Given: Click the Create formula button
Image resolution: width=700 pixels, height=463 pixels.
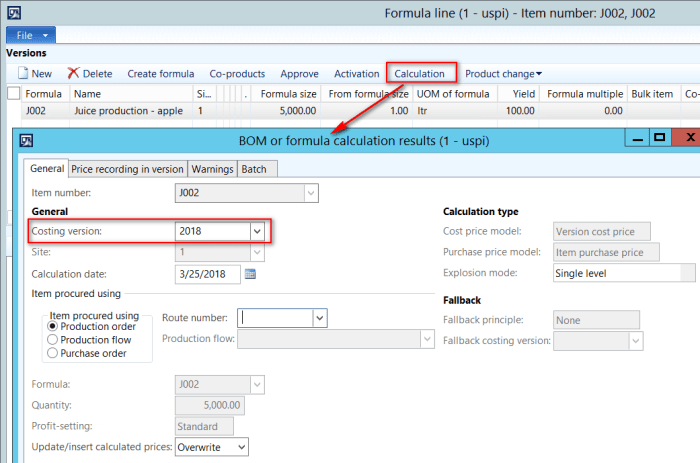Looking at the screenshot, I should point(161,74).
